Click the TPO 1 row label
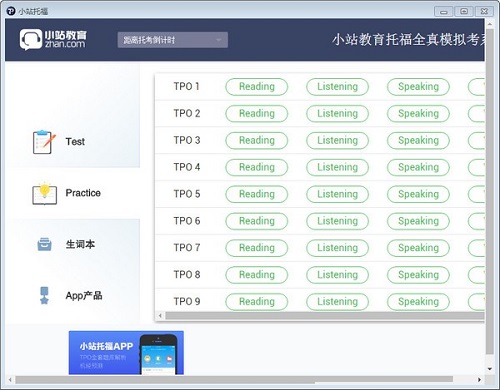 [x=186, y=87]
